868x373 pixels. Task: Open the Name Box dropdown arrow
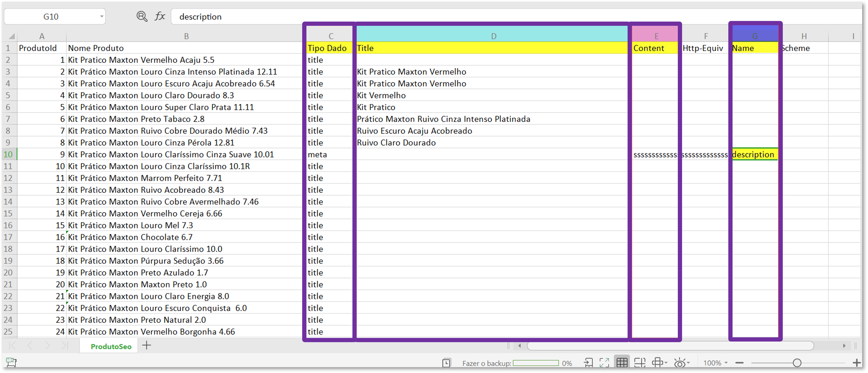pyautogui.click(x=101, y=17)
